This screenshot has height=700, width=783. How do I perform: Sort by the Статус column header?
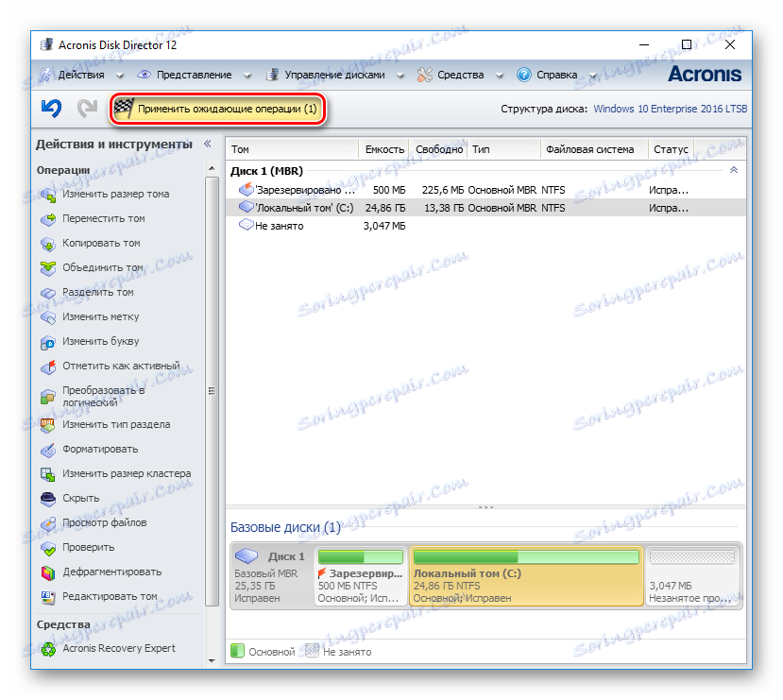click(672, 149)
